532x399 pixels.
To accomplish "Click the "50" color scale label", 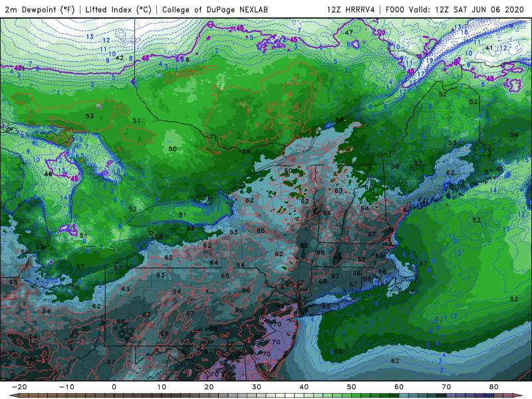I will coord(352,387).
